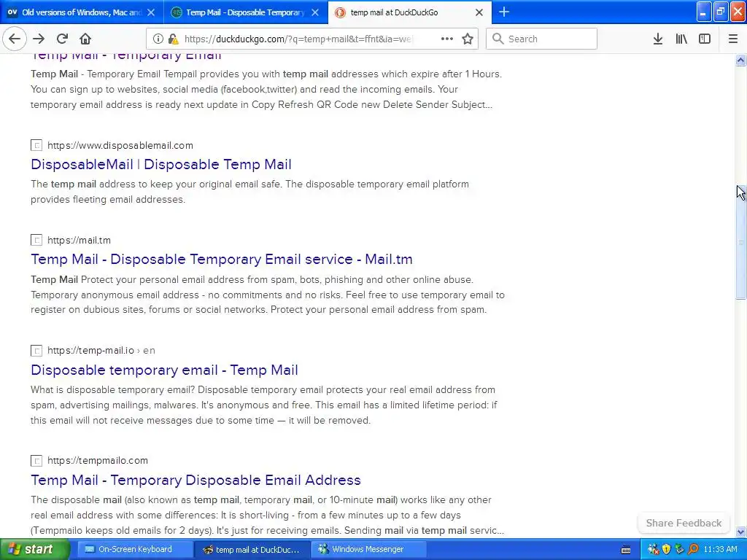Open the Library bookmarks and history icon
This screenshot has width=747, height=560.
(x=681, y=39)
